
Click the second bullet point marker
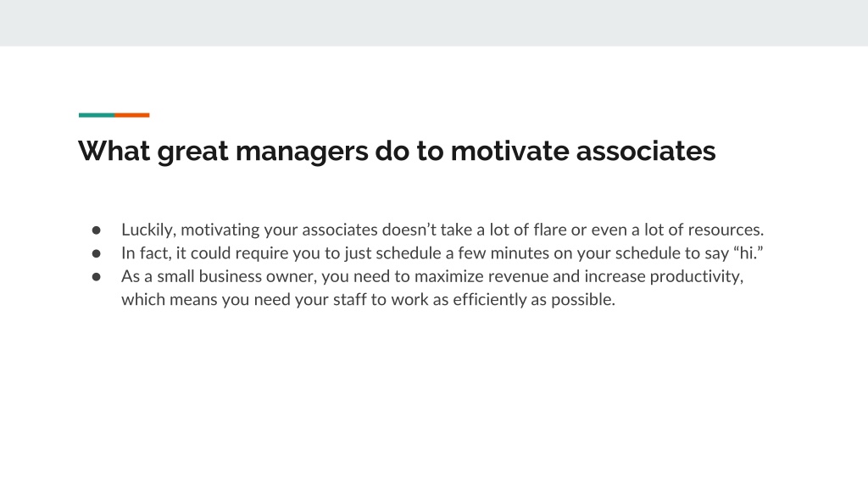click(97, 253)
